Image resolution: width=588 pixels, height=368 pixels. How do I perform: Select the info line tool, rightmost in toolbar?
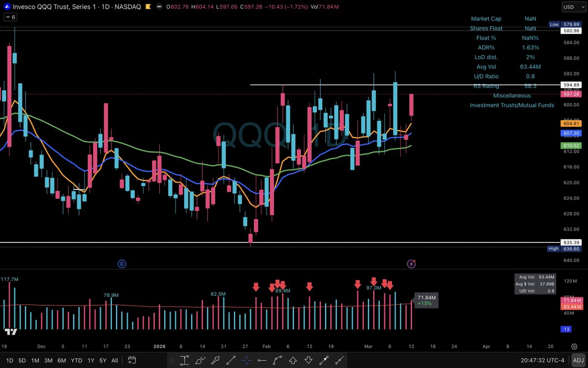tap(340, 360)
